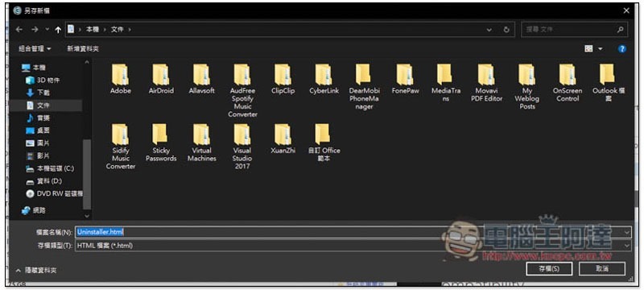Click 本機 breadcrumb in address bar
644x290 pixels.
click(x=92, y=30)
